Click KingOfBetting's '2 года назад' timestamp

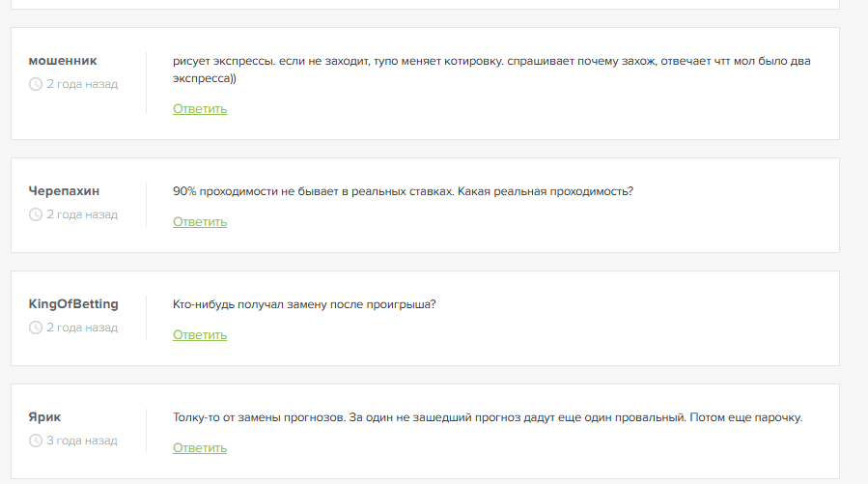(x=82, y=327)
